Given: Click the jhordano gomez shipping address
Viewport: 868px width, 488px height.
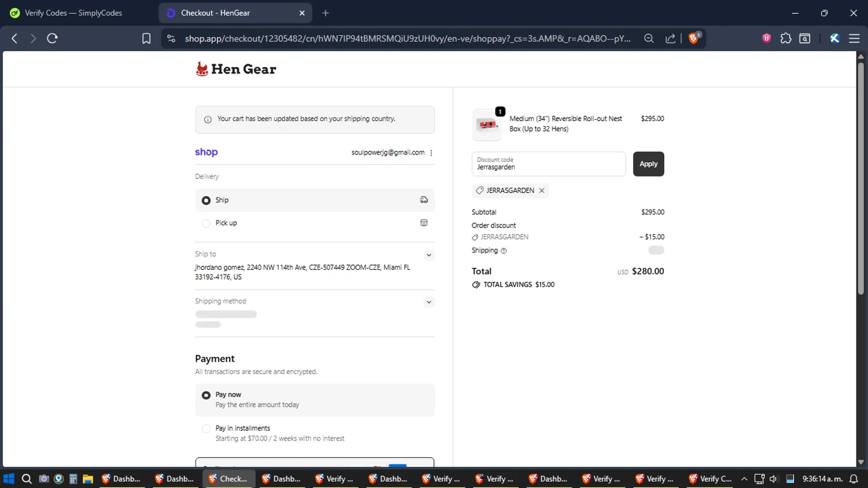Looking at the screenshot, I should pos(303,272).
